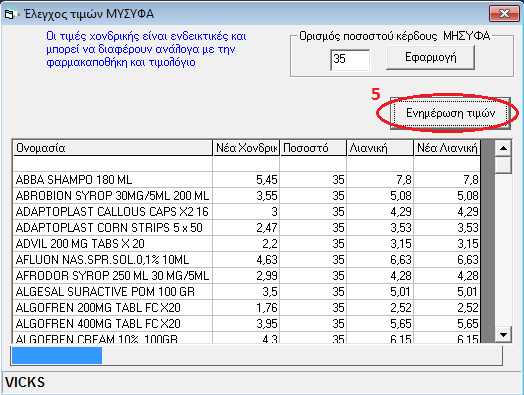This screenshot has height=395, width=524.
Task: Click the table's scroll down arrow
Action: [503, 334]
